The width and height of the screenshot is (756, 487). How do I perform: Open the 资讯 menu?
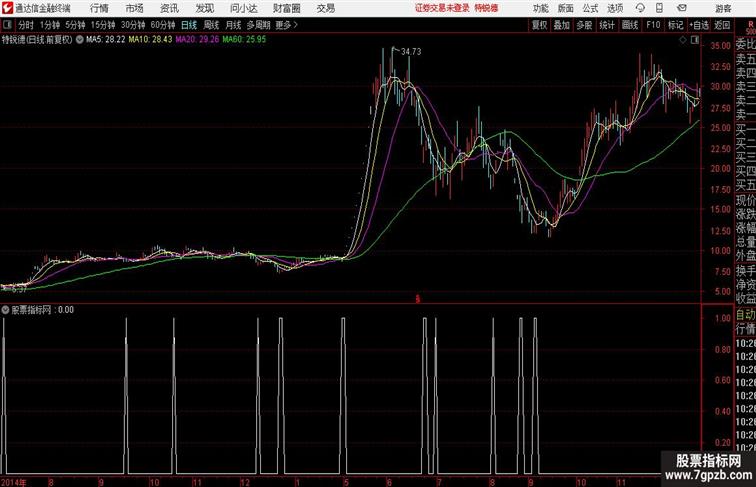[x=169, y=8]
